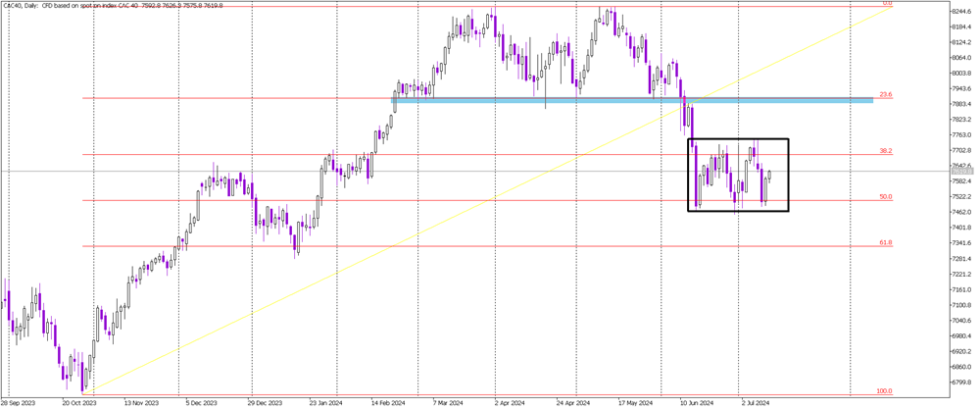Click the 14 Feb 2024 date label
Screen dimensions: 980x409
(x=389, y=403)
